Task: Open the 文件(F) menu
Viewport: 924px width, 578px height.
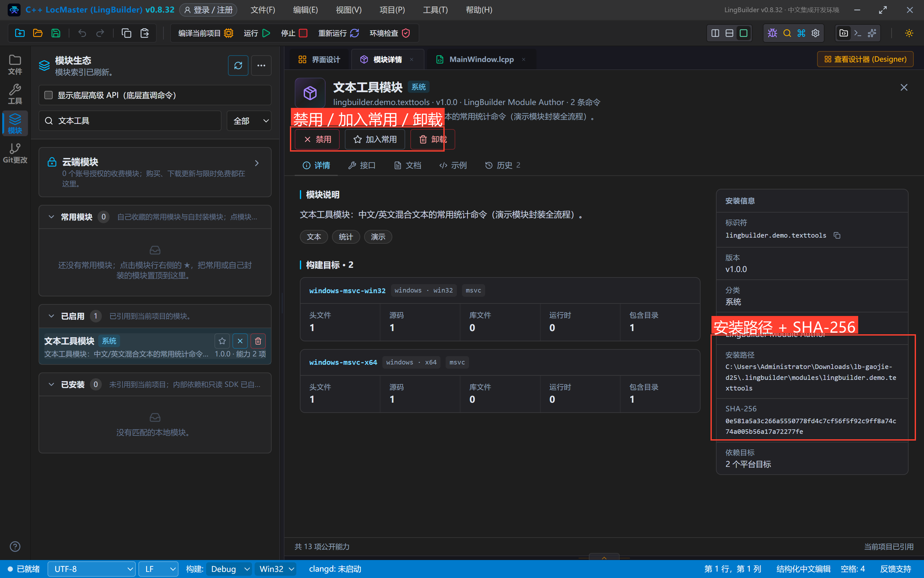Action: click(263, 10)
